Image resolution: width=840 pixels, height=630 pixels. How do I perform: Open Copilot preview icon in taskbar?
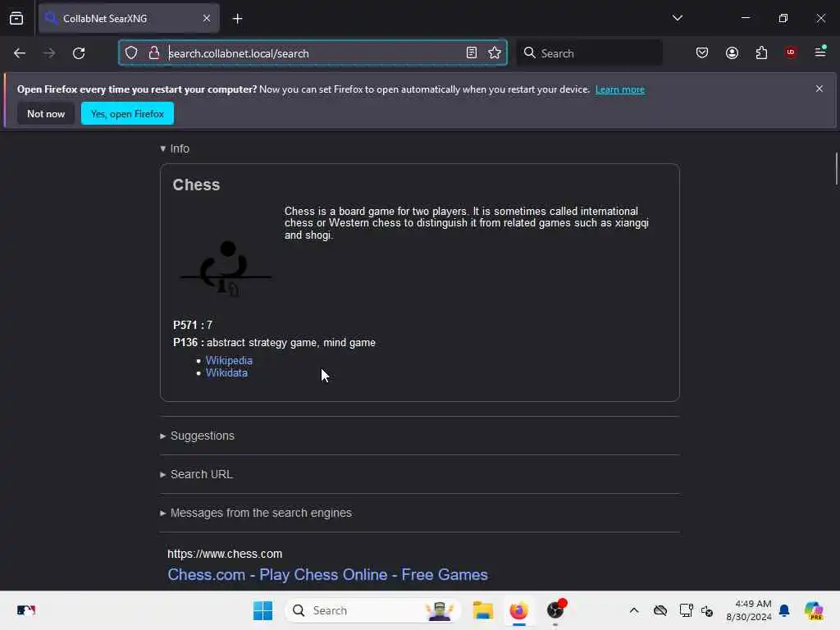pos(814,610)
